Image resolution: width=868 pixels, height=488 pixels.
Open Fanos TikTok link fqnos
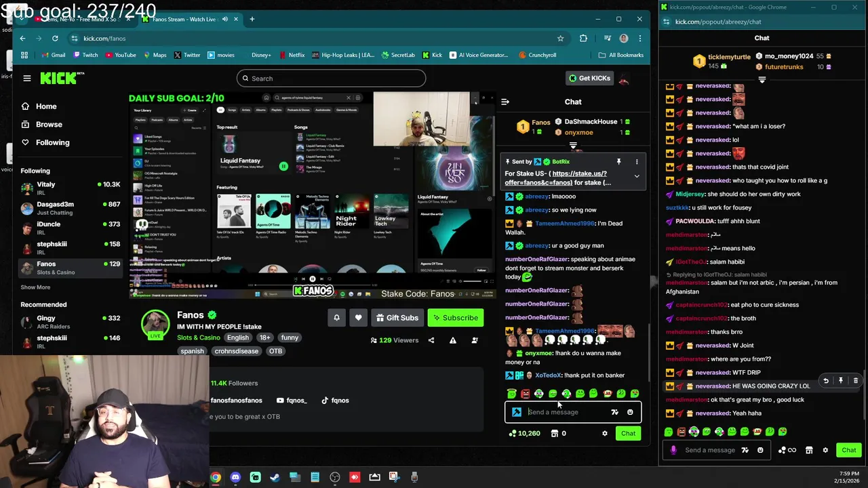coord(334,401)
